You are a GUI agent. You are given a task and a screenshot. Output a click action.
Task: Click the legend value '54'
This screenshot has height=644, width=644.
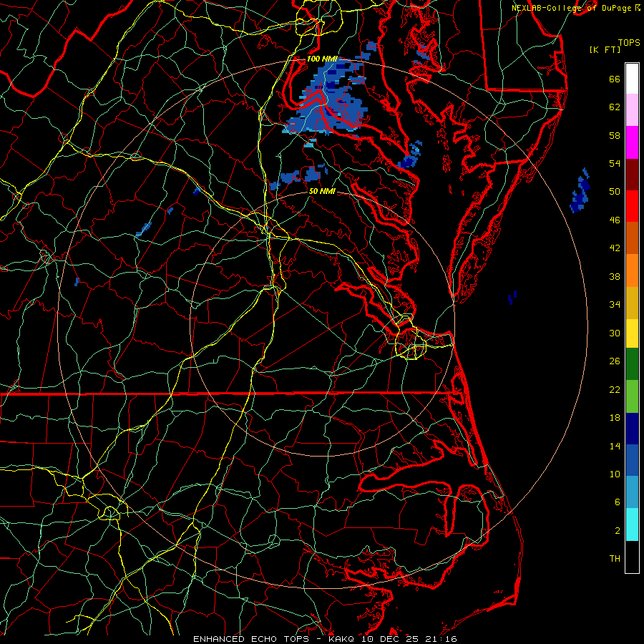click(615, 163)
